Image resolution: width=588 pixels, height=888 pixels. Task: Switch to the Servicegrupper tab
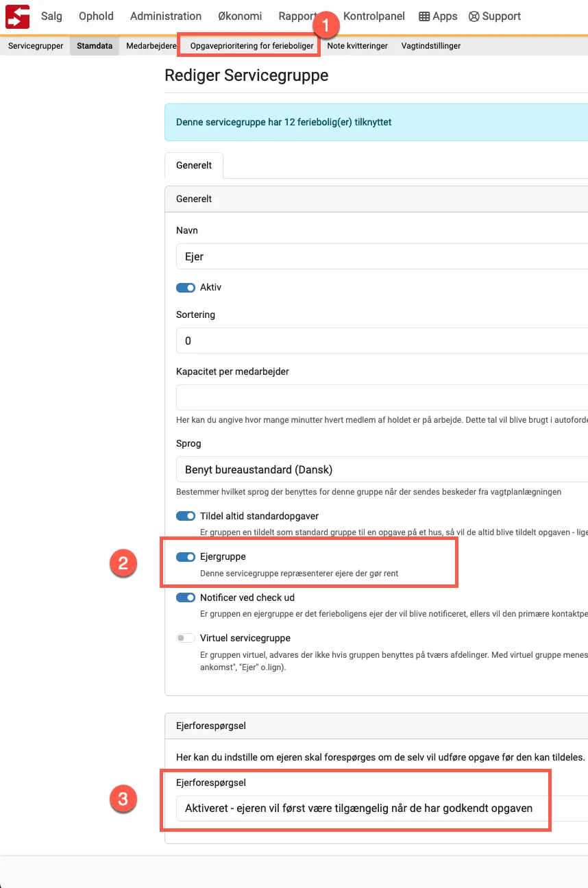pos(34,46)
